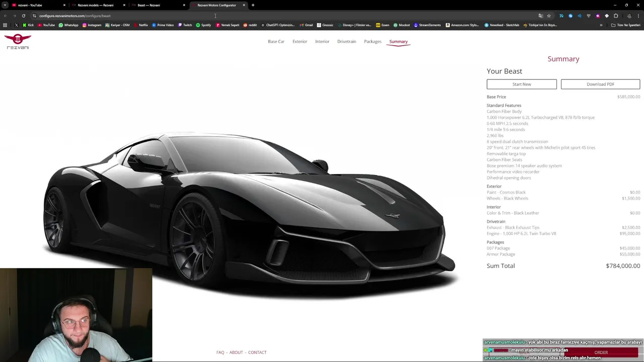Screen dimensions: 644x362
Task: Close the rezvani - YouTube tab
Action: [64, 5]
